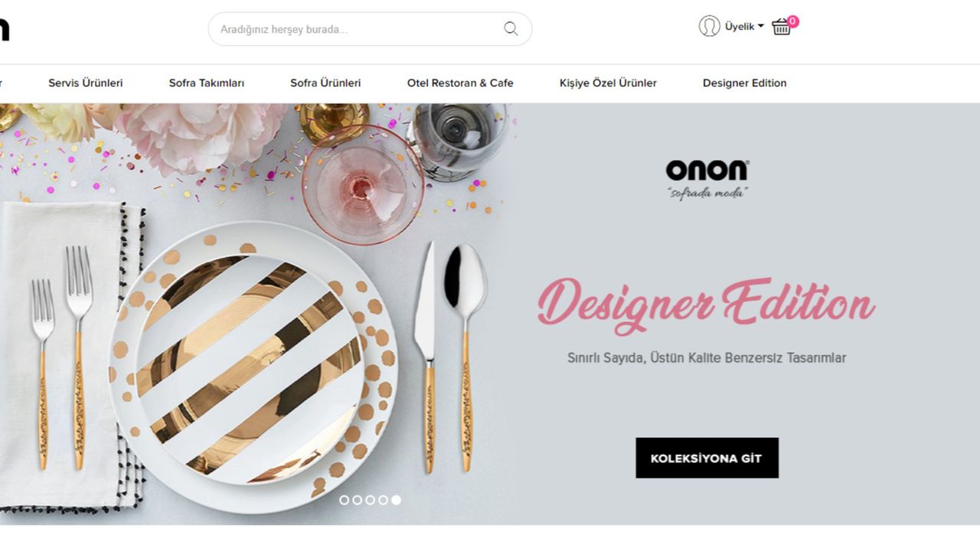This screenshot has height=551, width=980.
Task: Go to Otel Restoran & Cafe
Action: 460,83
